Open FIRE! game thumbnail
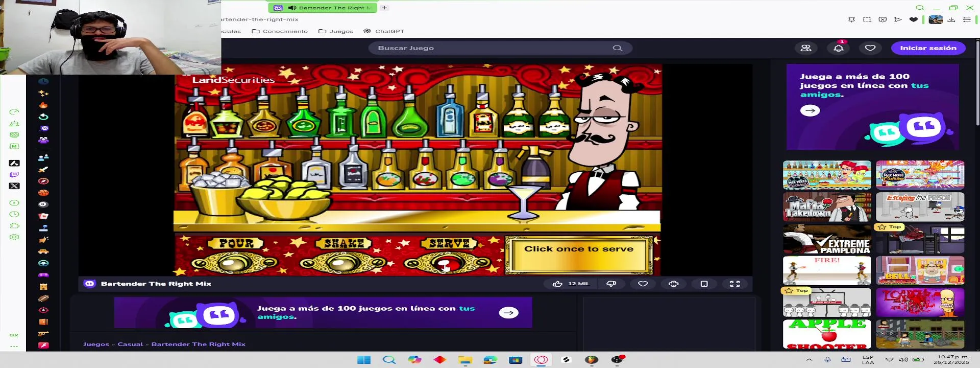Image resolution: width=980 pixels, height=368 pixels. [827, 270]
